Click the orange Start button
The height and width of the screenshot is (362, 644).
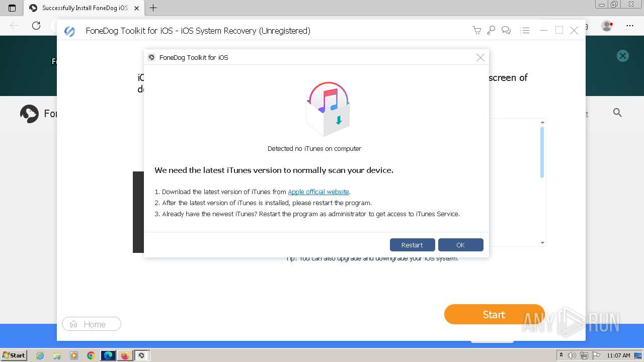coord(494,314)
